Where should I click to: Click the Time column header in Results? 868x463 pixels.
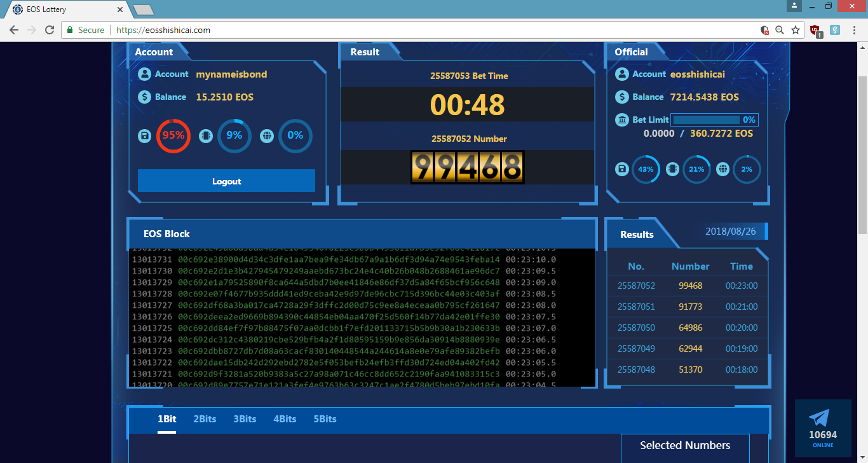(742, 266)
